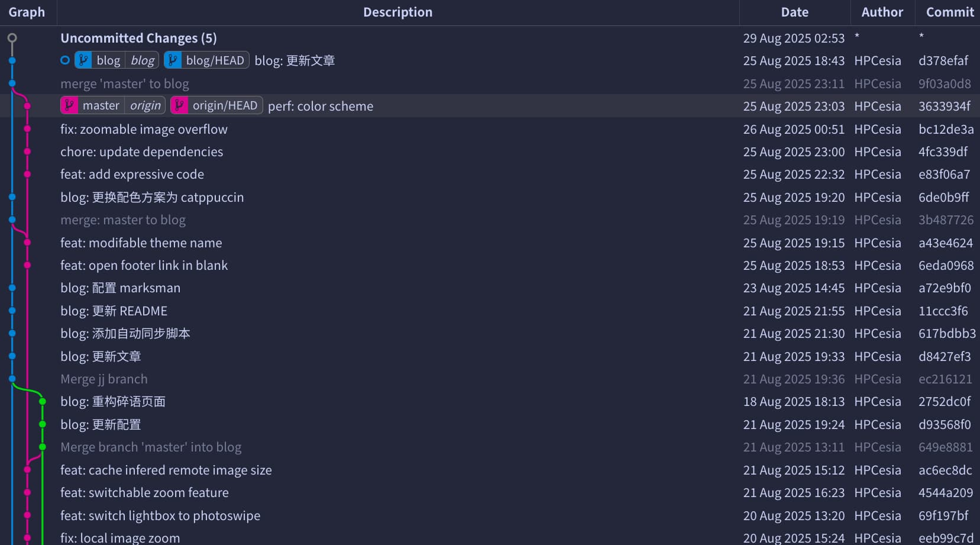The image size is (980, 545).
Task: Click green graph node for 重构碎语页面 commit
Action: (x=43, y=402)
